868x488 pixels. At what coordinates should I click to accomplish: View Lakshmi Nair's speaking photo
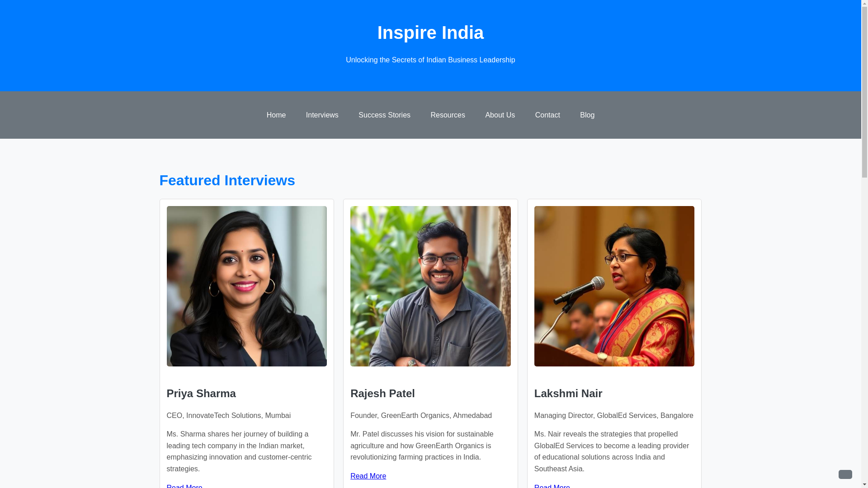(x=614, y=286)
